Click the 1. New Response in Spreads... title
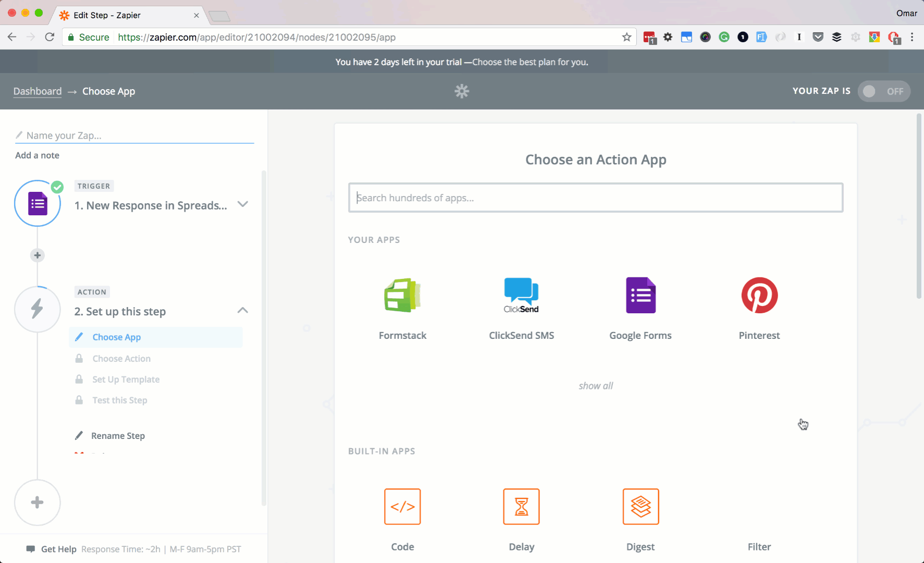Screen dimensions: 924x563 click(151, 205)
